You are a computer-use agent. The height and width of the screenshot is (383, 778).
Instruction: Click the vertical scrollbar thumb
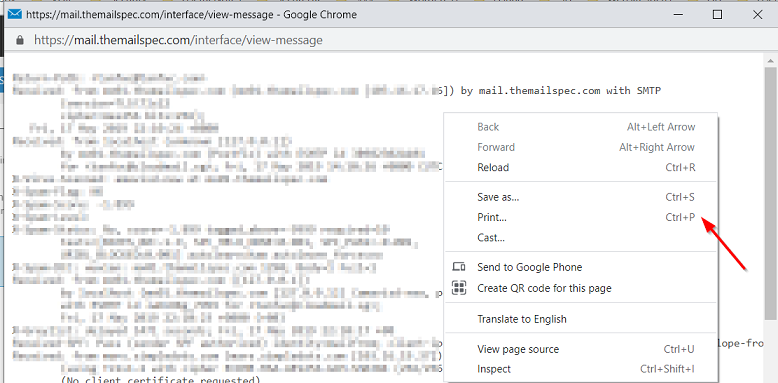point(770,193)
